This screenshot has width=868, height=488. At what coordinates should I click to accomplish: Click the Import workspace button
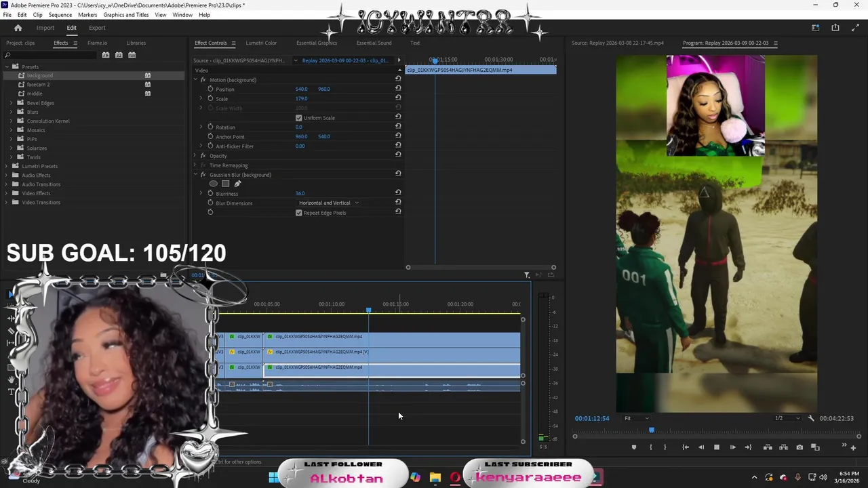coord(45,28)
